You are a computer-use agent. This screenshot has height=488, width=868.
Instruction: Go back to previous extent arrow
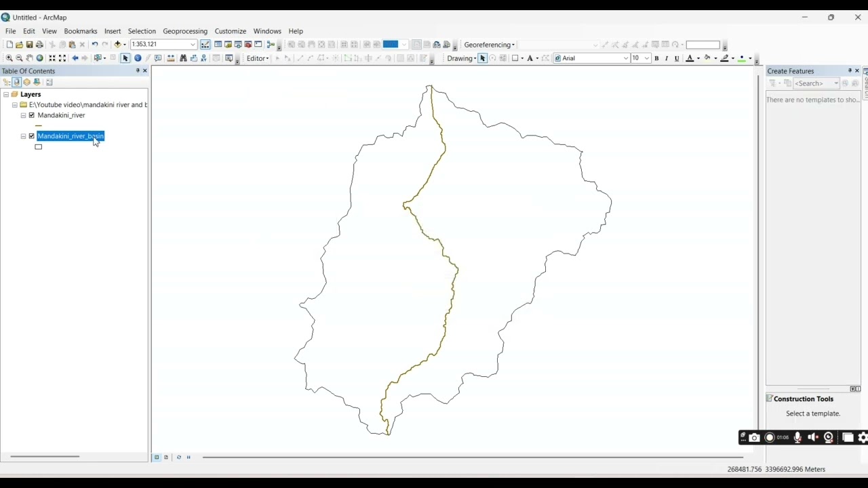(75, 58)
